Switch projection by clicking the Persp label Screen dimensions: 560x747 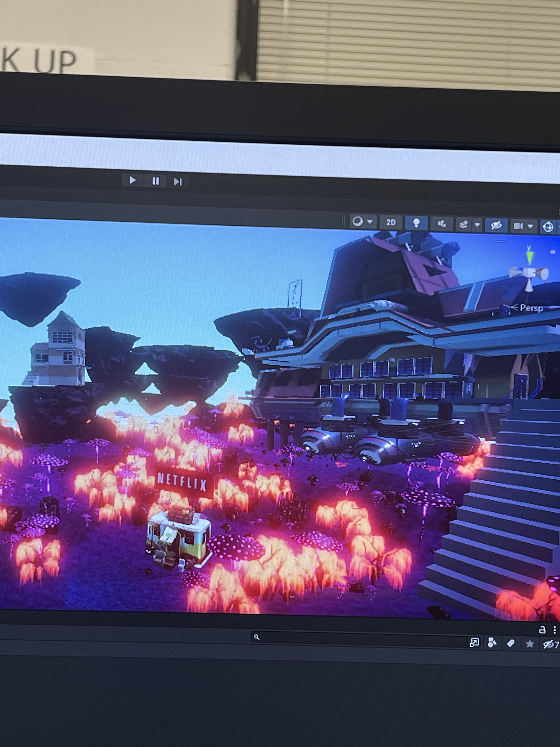click(531, 308)
